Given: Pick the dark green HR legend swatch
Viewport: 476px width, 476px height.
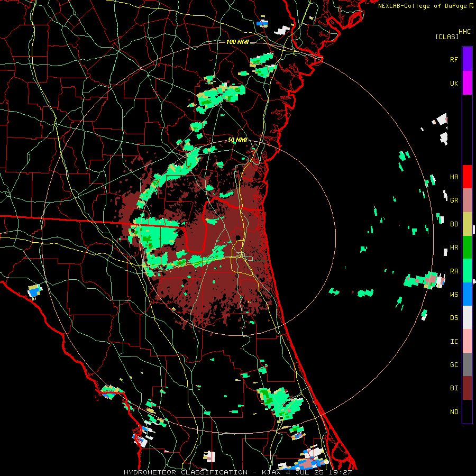Looking at the screenshot, I should tap(467, 248).
